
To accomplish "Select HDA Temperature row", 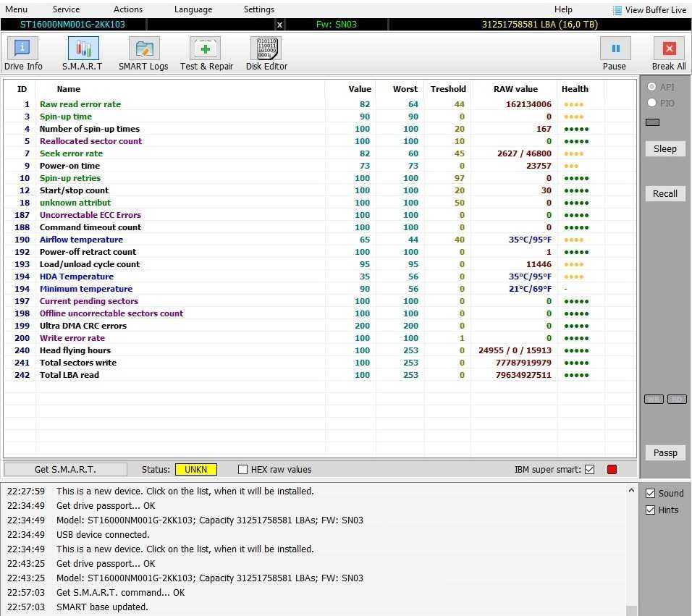I will [x=320, y=277].
